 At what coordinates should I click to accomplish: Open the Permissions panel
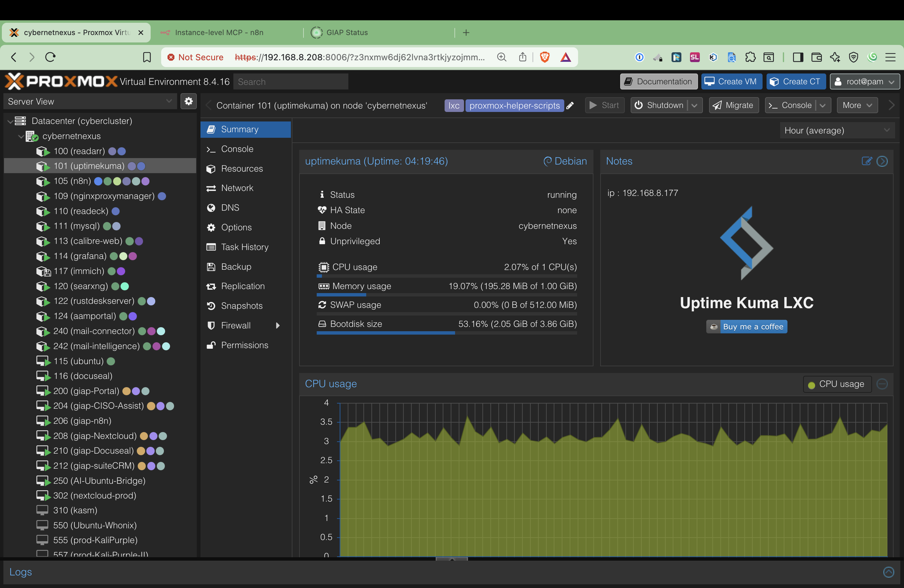tap(245, 345)
